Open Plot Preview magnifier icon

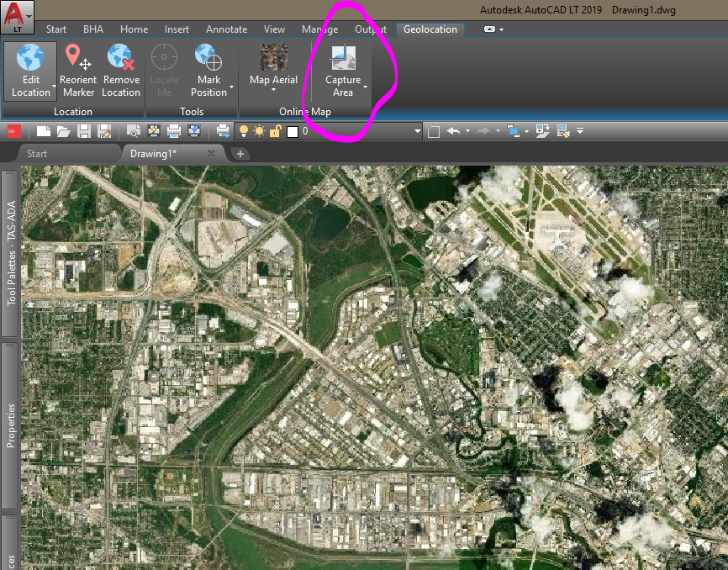pos(134,131)
